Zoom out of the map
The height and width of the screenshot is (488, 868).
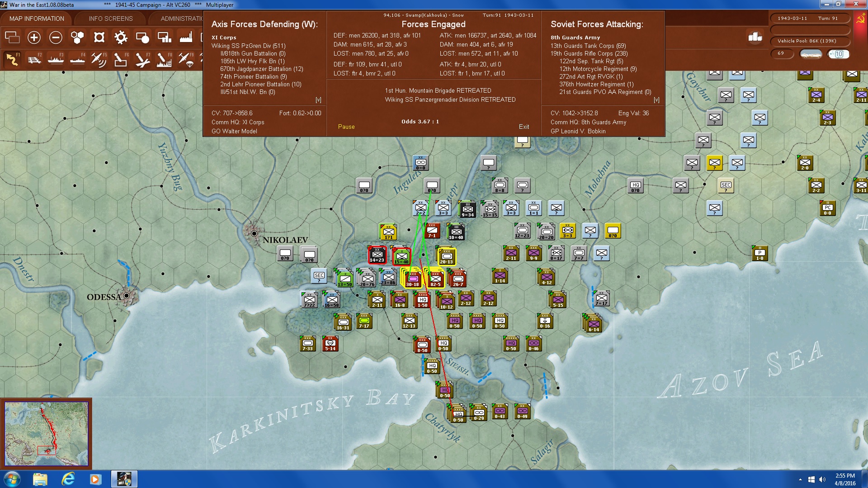[x=56, y=38]
